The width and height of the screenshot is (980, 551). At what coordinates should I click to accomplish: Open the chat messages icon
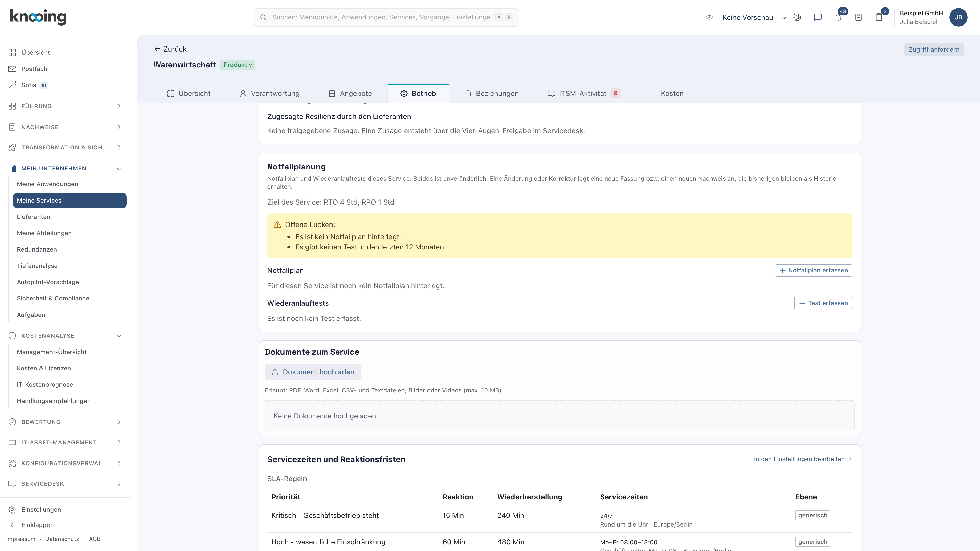[x=817, y=18]
